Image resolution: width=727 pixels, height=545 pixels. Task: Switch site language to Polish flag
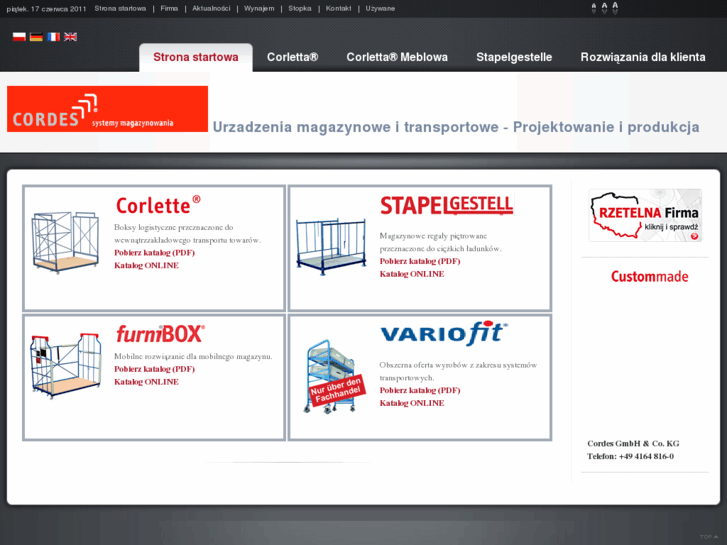pyautogui.click(x=19, y=37)
